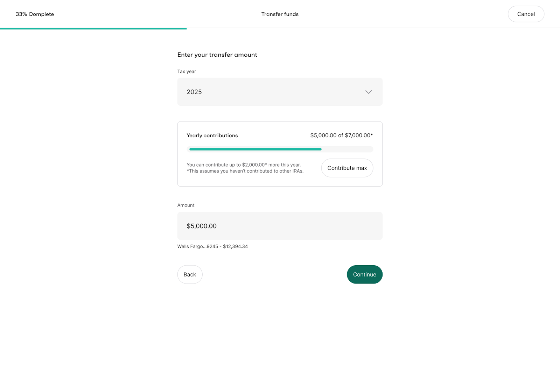Image resolution: width=560 pixels, height=392 pixels.
Task: Click the $5,000.00 of $7,000.00 total text
Action: point(341,135)
